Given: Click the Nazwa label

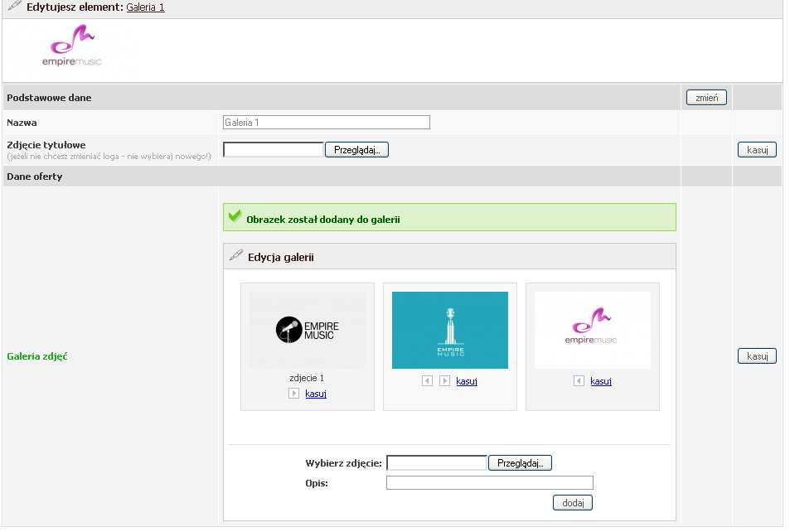Looking at the screenshot, I should click(x=22, y=123).
